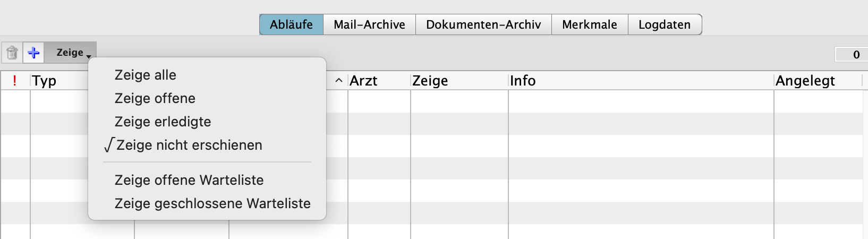The image size is (868, 239).
Task: Click the trash delete icon
Action: (12, 53)
